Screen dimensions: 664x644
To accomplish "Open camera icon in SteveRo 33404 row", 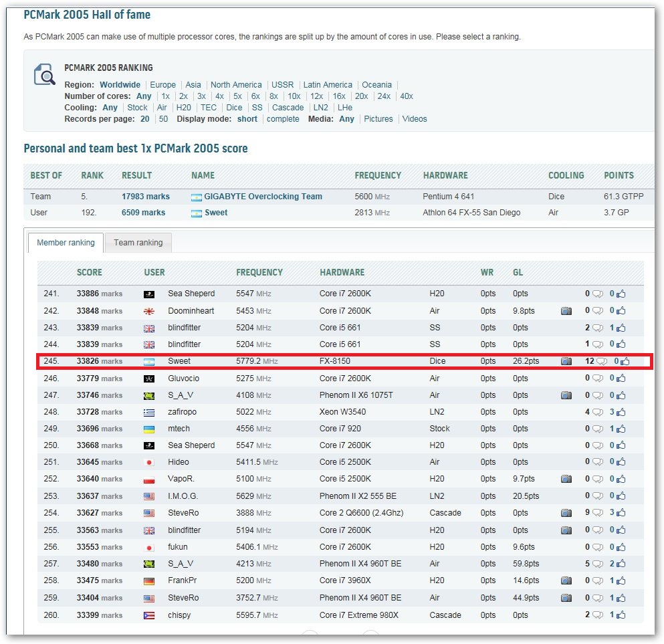I will (566, 598).
